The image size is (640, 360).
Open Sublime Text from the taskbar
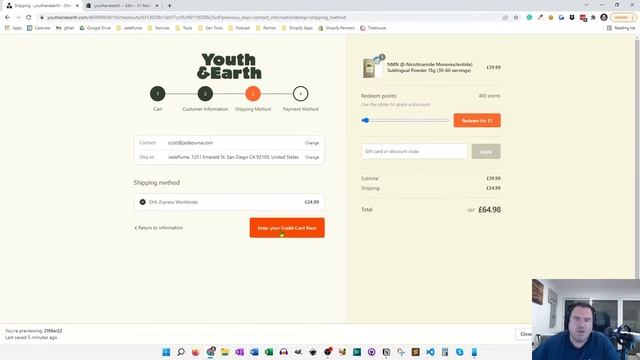pos(416,352)
